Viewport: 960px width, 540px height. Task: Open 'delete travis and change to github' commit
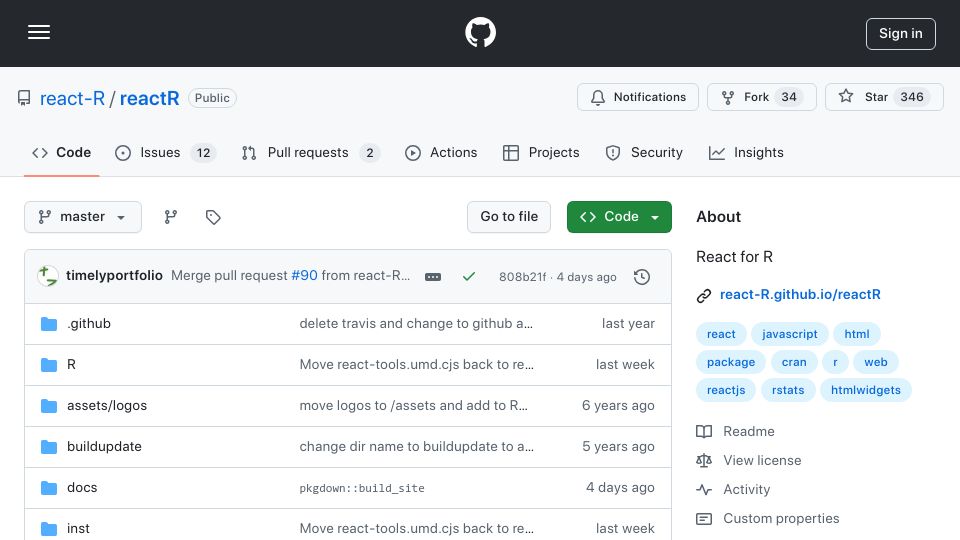pyautogui.click(x=416, y=323)
